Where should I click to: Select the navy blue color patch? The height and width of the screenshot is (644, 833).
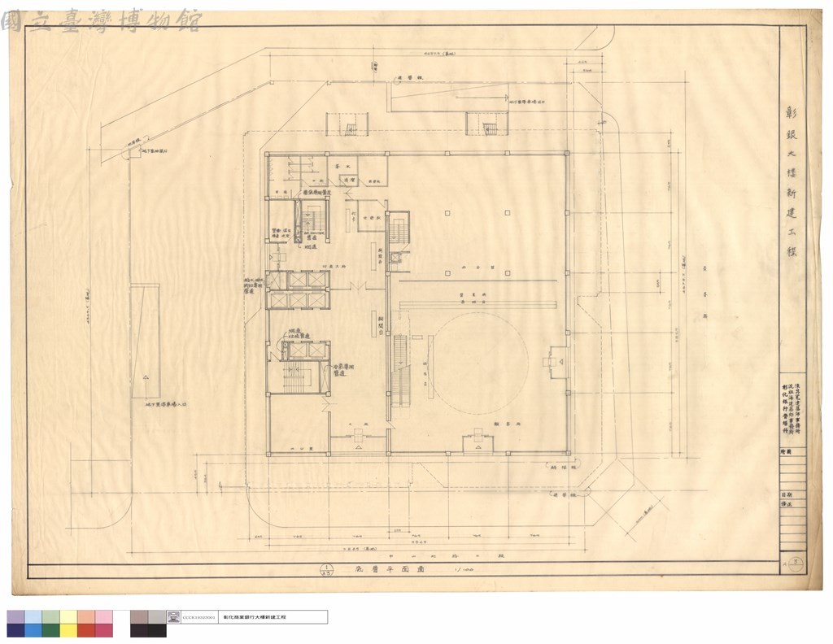15,630
